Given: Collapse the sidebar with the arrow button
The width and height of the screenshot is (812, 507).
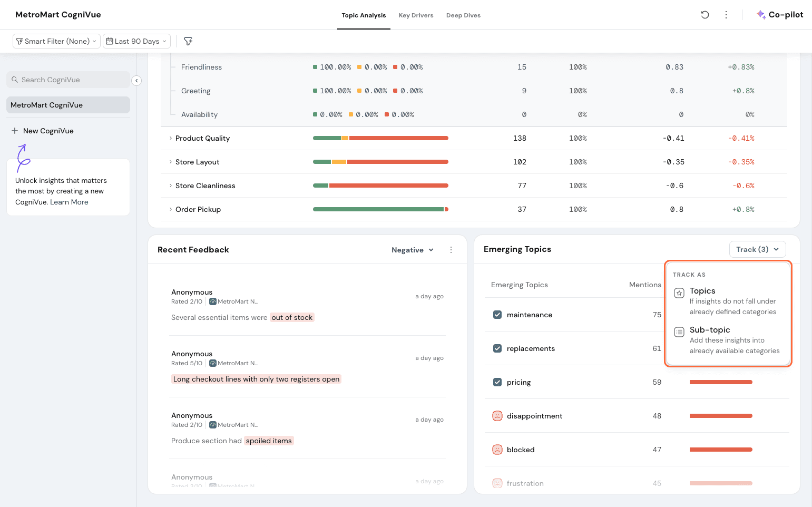Looking at the screenshot, I should pyautogui.click(x=136, y=81).
